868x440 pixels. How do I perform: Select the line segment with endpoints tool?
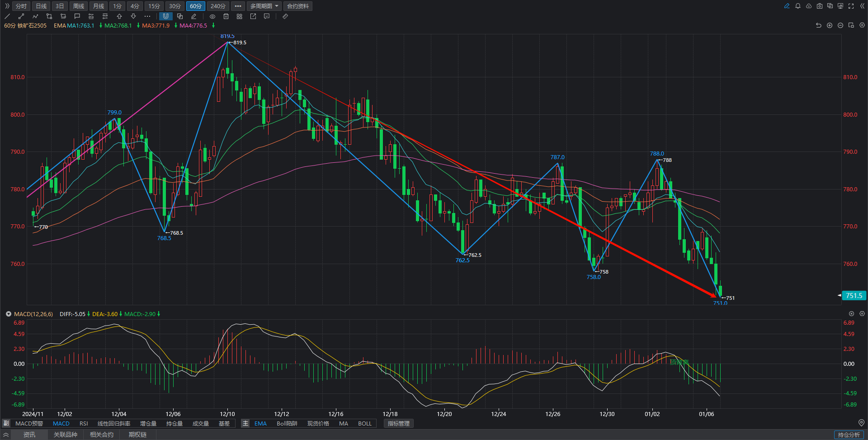pos(21,16)
